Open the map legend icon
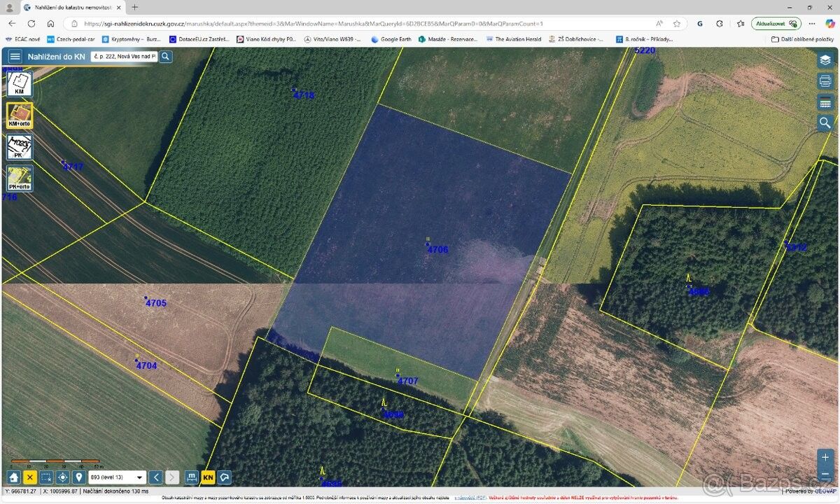The image size is (840, 504). [x=825, y=103]
